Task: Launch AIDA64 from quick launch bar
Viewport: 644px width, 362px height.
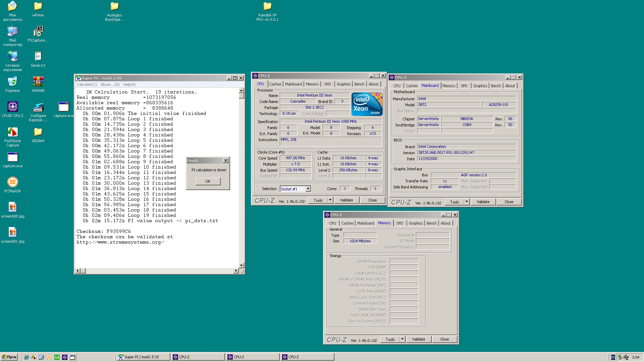Action: point(57,357)
